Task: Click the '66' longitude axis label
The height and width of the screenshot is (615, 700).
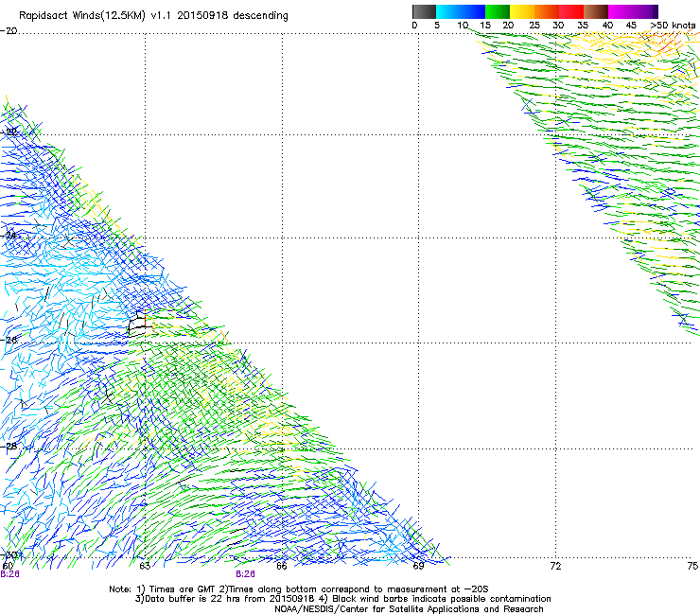Action: click(282, 566)
